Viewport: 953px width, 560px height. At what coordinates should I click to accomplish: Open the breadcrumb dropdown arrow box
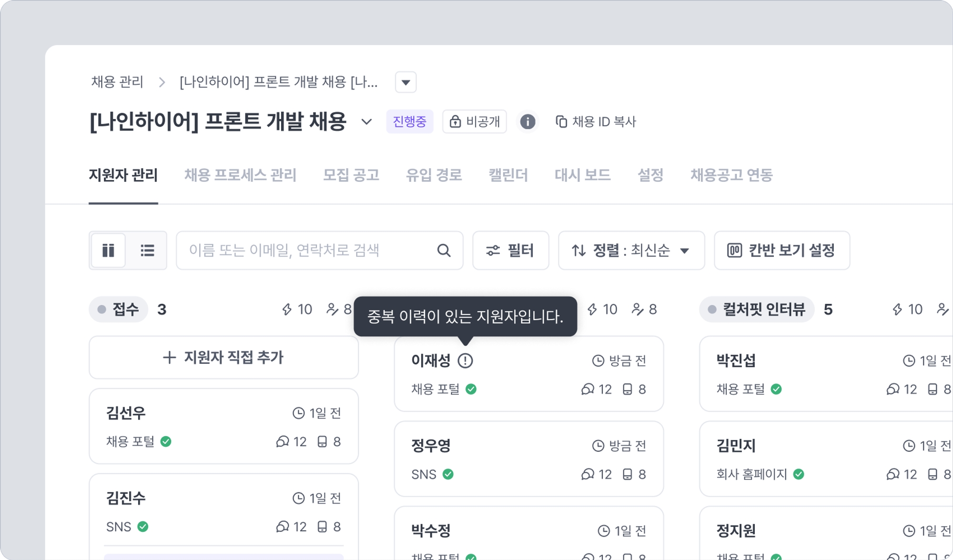(406, 82)
